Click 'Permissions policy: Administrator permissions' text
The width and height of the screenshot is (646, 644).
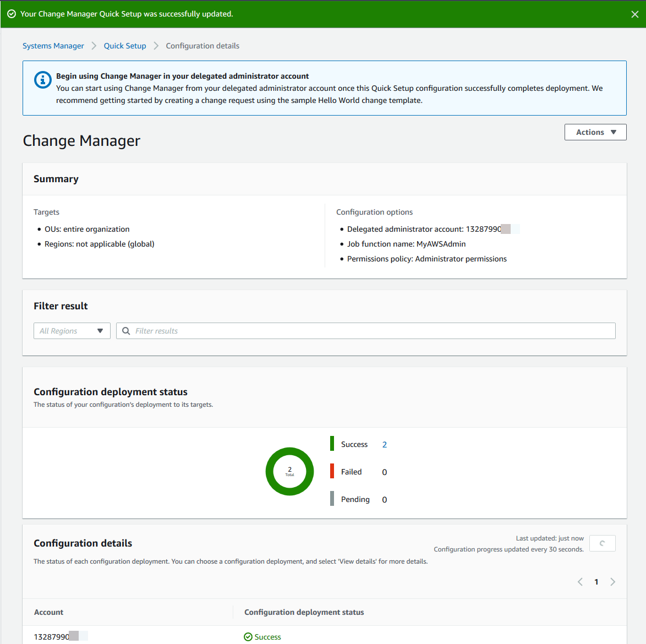click(427, 259)
